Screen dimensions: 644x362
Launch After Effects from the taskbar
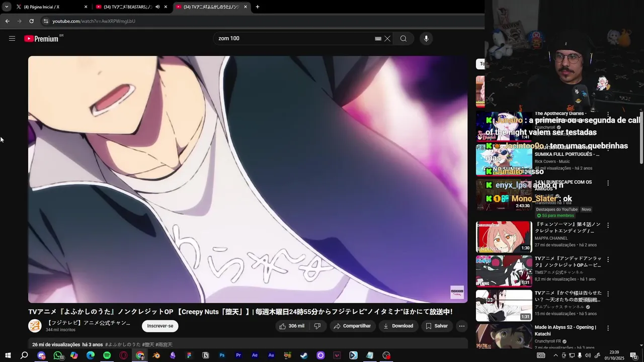pyautogui.click(x=255, y=355)
